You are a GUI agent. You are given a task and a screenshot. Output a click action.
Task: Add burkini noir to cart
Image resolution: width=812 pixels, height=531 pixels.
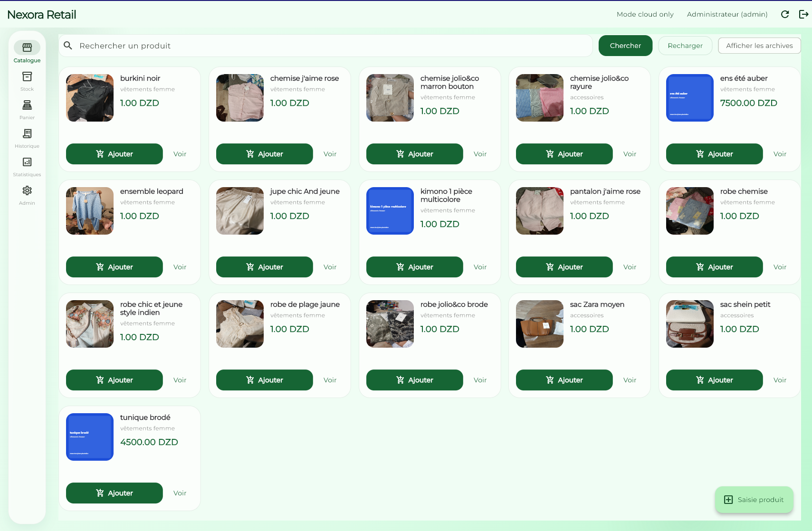click(115, 154)
